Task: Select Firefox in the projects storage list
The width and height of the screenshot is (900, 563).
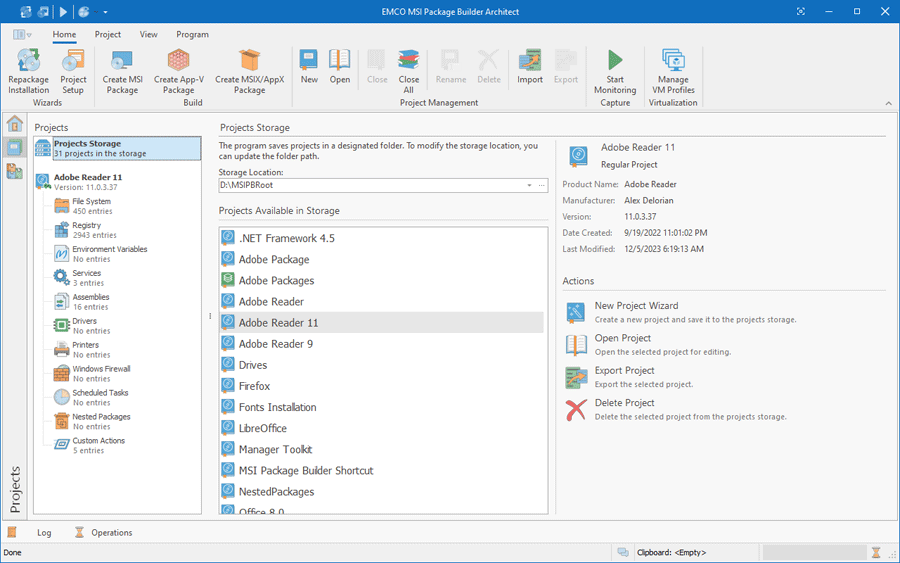Action: pos(254,386)
